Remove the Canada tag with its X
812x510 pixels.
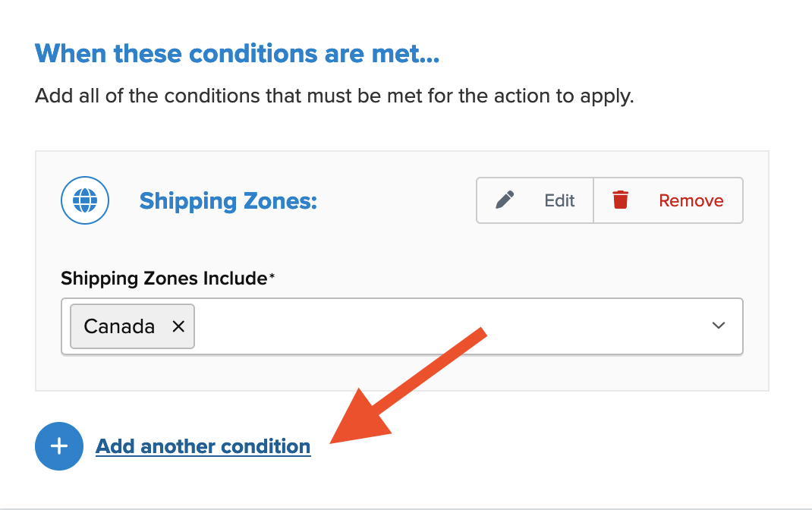coord(178,326)
